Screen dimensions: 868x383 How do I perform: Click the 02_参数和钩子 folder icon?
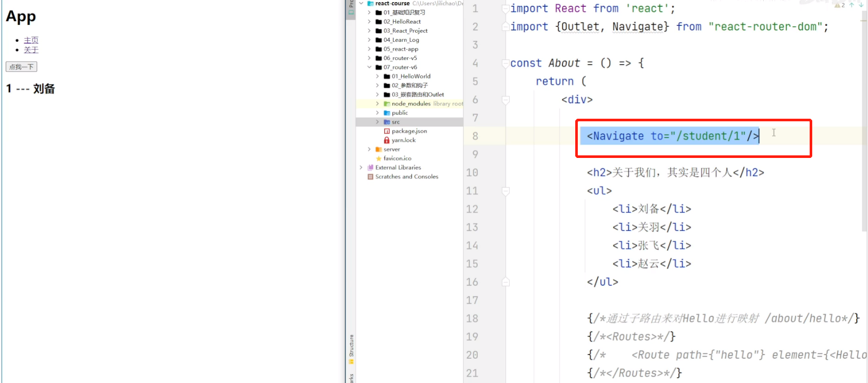[387, 86]
